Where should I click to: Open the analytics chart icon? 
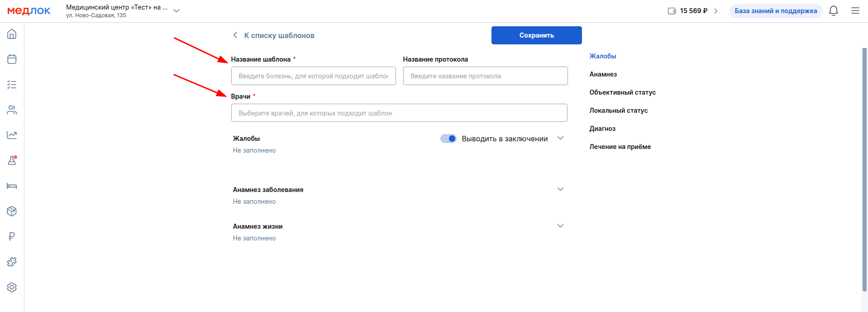tap(12, 135)
